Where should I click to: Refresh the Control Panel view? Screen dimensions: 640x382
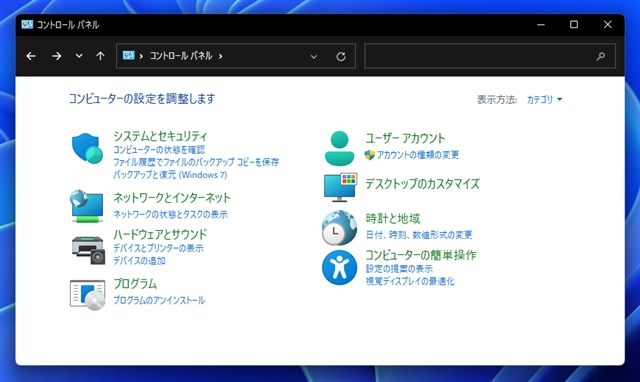click(x=341, y=56)
